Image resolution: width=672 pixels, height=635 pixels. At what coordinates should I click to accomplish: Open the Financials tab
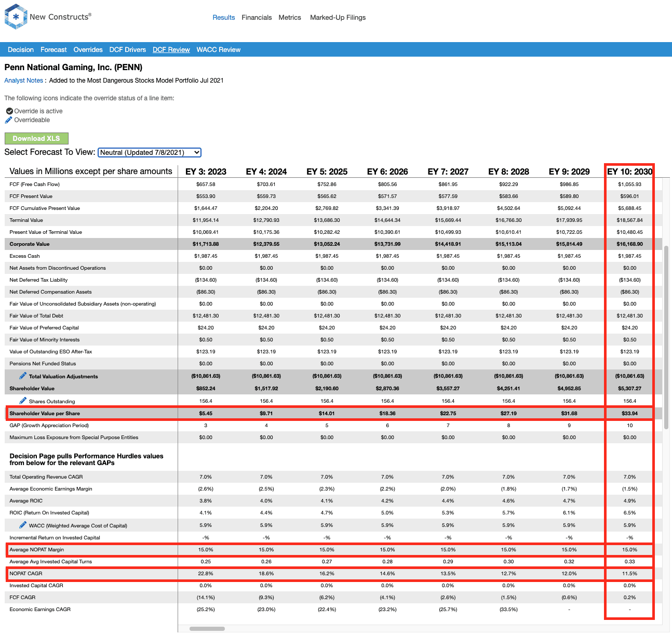pyautogui.click(x=257, y=18)
